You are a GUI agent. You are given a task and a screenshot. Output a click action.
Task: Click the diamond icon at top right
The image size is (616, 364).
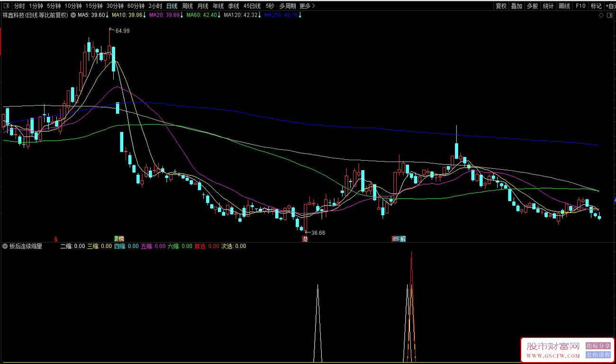pos(601,15)
